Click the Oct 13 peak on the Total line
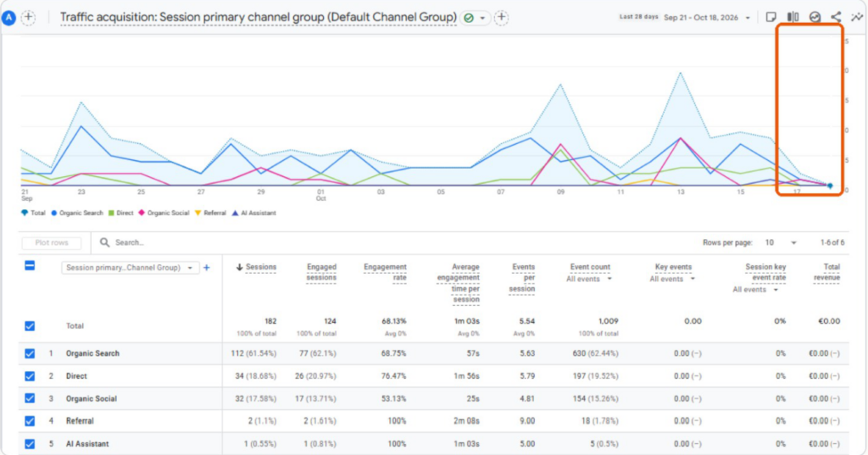The image size is (868, 455). pos(681,73)
